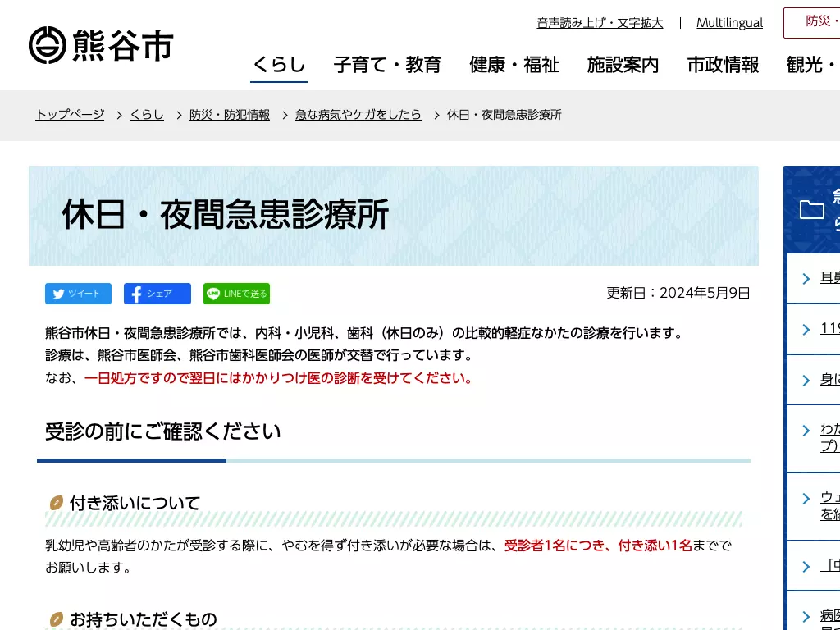The image size is (840, 630).
Task: Open the わた sidebar link
Action: (830, 437)
